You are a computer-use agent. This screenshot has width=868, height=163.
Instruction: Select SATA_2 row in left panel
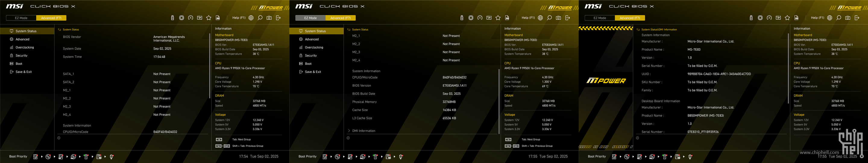[x=133, y=82]
